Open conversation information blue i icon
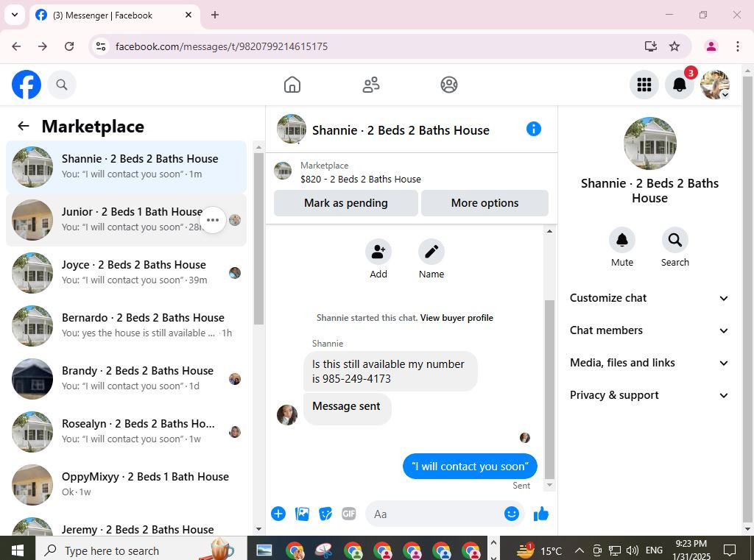754x560 pixels. tap(533, 129)
